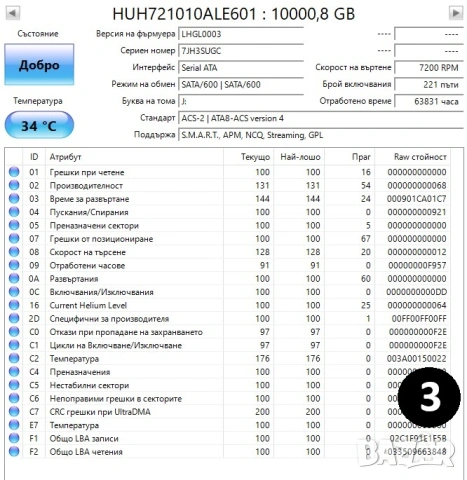Image resolution: width=467 pixels, height=480 pixels.
Task: Select the Пускания/Спирания attribute text
Action: 89,212
